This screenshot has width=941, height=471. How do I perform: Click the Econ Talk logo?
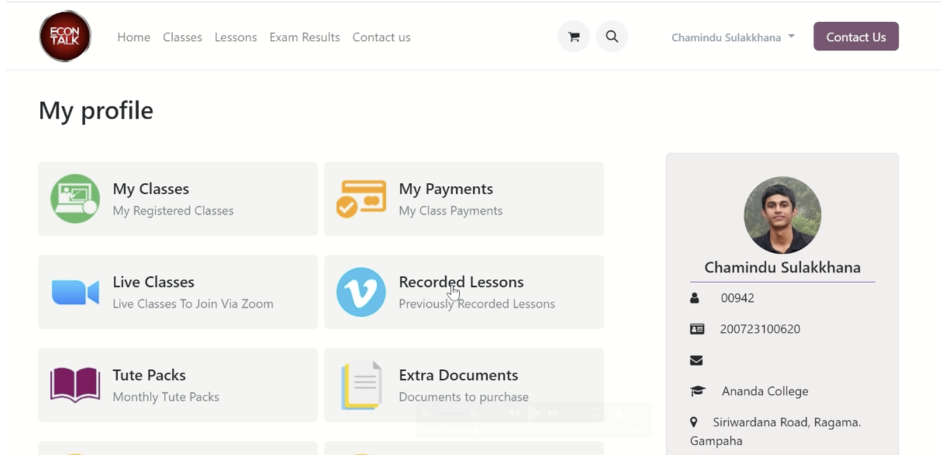click(x=65, y=37)
